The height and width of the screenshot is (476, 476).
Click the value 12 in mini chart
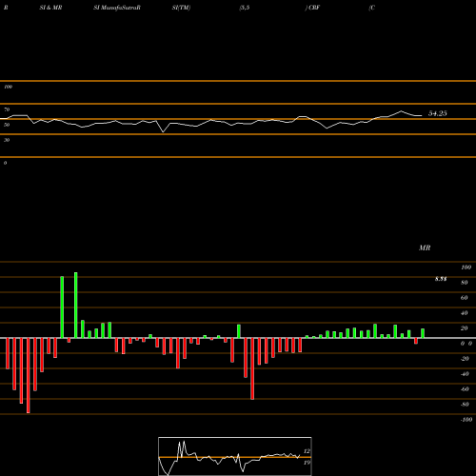point(307,451)
